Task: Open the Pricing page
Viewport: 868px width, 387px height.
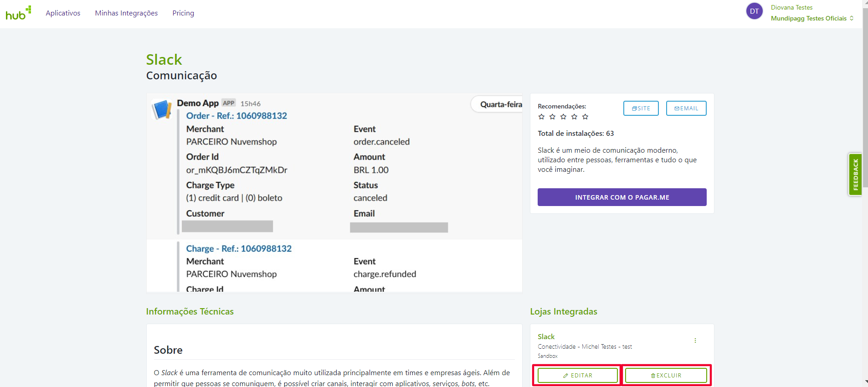Action: point(183,13)
